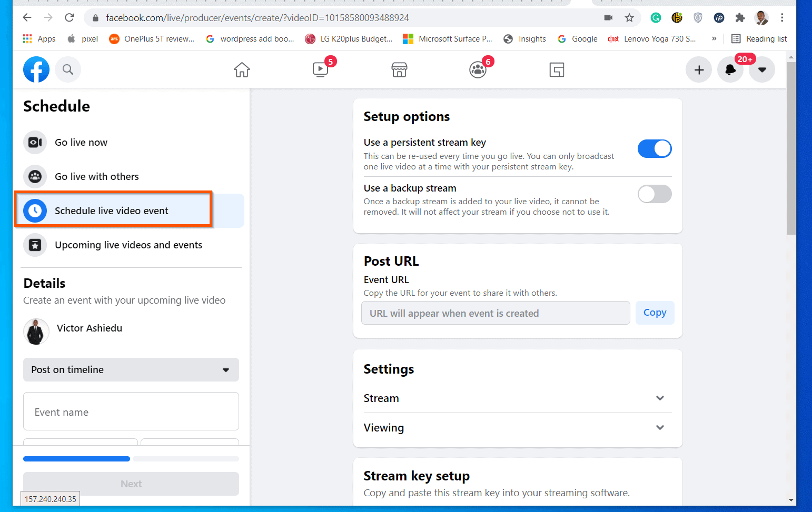Open the Groups icon with badge 6

pos(478,69)
